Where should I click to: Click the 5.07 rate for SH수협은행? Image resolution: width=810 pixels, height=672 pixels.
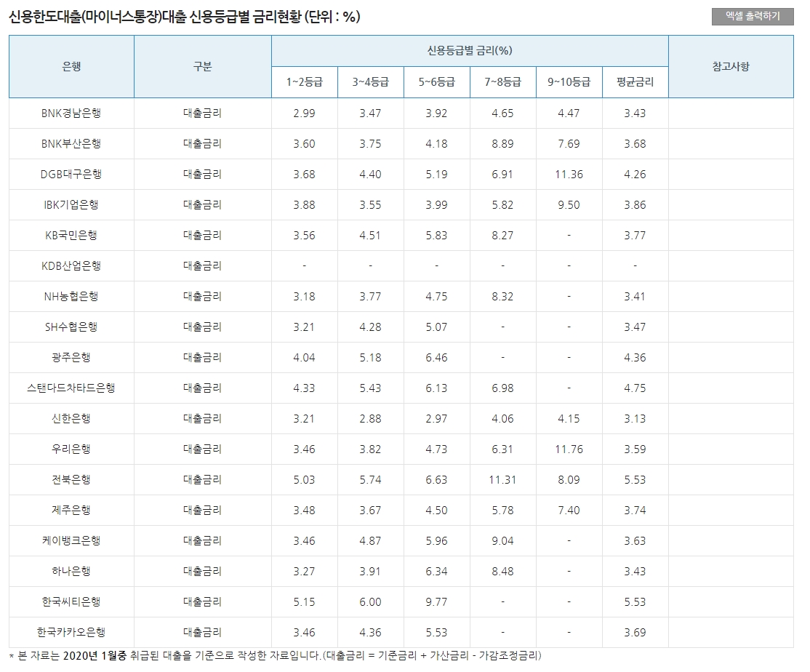coord(436,327)
